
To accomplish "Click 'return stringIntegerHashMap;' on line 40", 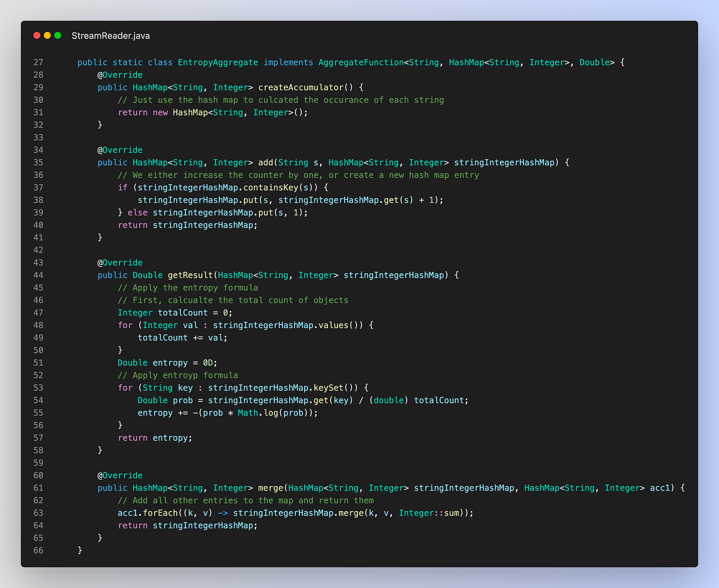I will pos(188,225).
